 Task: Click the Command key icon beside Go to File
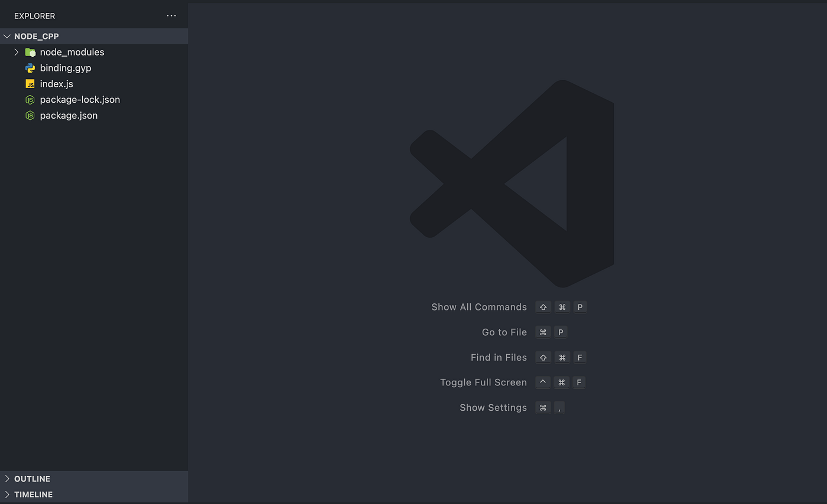(542, 332)
